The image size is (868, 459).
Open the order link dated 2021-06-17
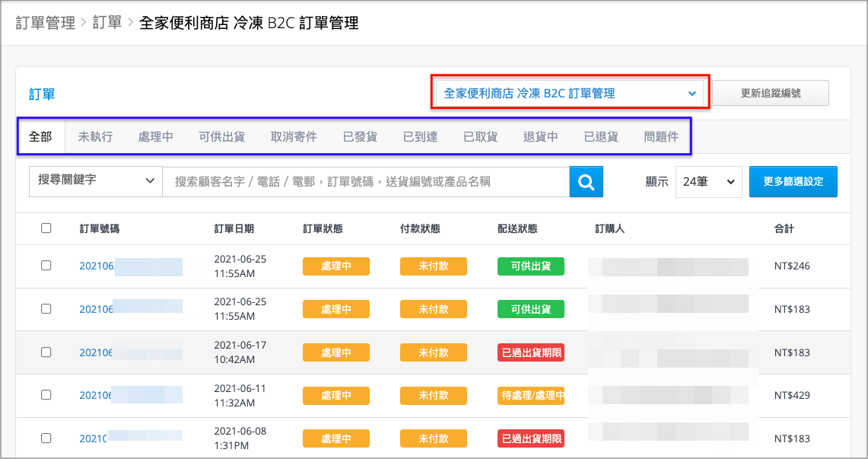[x=97, y=352]
